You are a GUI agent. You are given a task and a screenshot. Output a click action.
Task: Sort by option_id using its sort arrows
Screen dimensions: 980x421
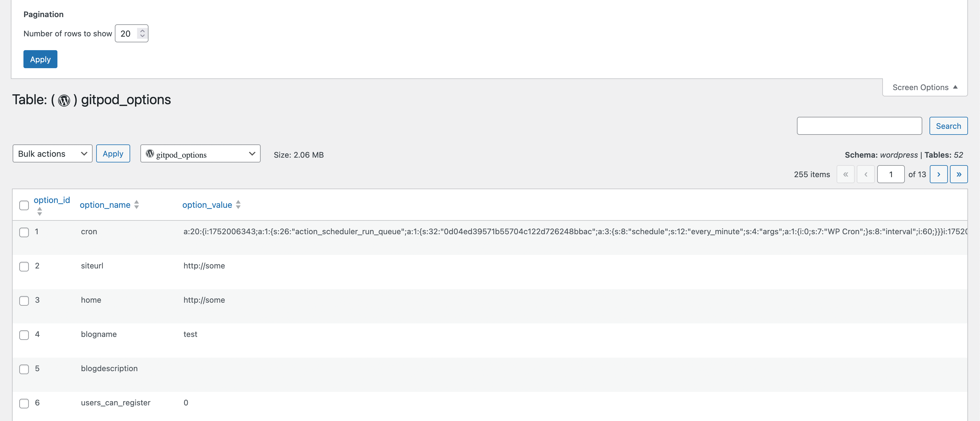point(40,211)
